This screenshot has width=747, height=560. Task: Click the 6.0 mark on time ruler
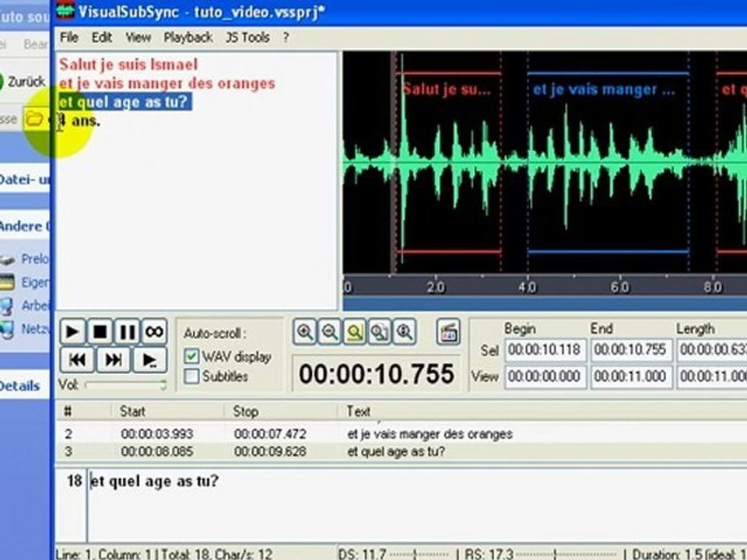click(x=620, y=287)
